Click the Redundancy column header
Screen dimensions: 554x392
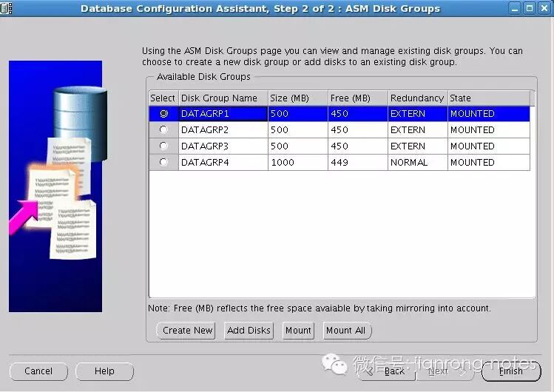(418, 98)
